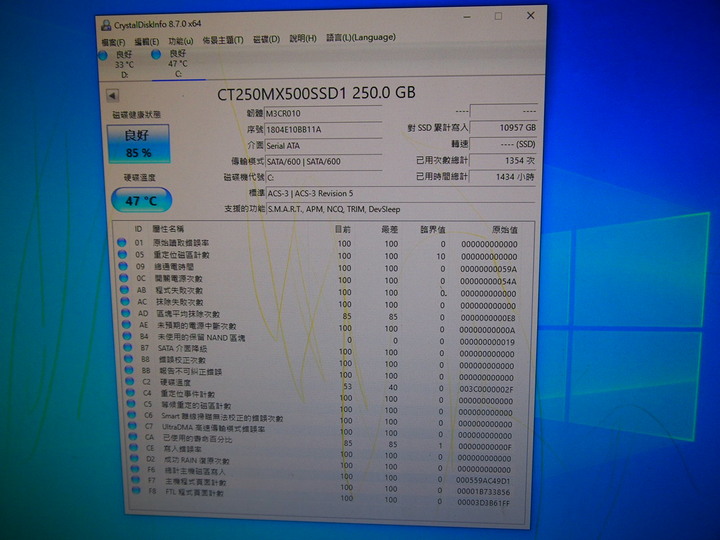The width and height of the screenshot is (720, 540).
Task: Open the 語言(L)(Language) menu
Action: [361, 37]
